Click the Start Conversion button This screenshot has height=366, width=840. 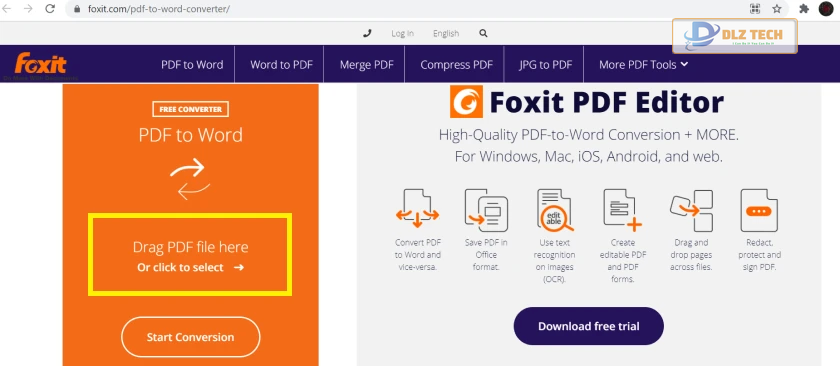(x=190, y=337)
